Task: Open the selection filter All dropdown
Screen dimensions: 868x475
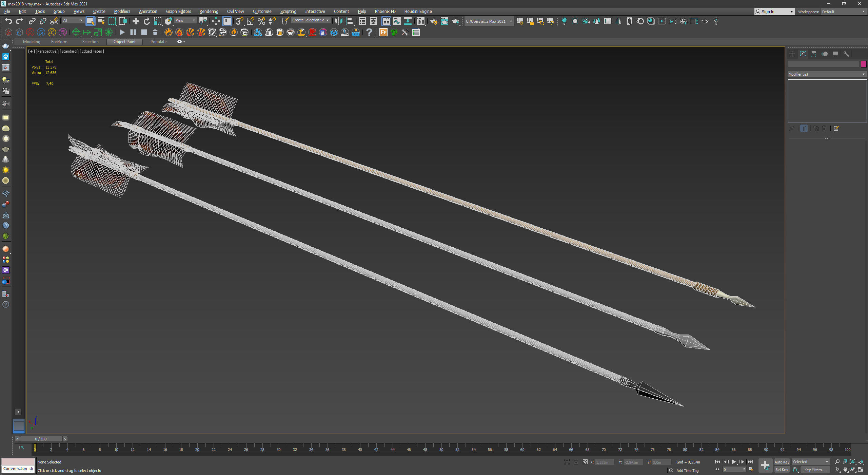Action: [x=73, y=20]
